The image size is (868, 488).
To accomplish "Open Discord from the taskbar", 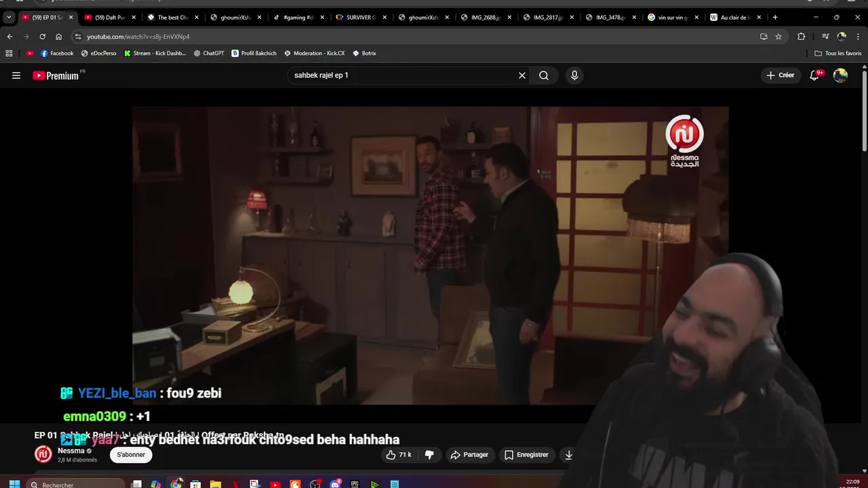I will (335, 484).
